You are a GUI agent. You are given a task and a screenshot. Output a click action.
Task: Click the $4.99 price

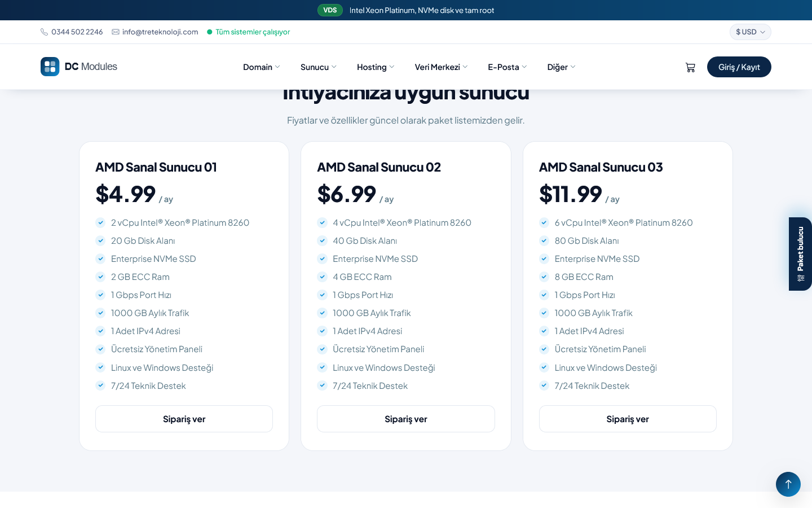(126, 194)
